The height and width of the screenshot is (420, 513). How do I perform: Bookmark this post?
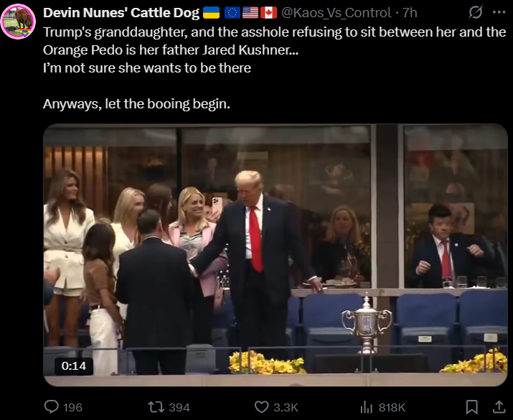(x=471, y=407)
